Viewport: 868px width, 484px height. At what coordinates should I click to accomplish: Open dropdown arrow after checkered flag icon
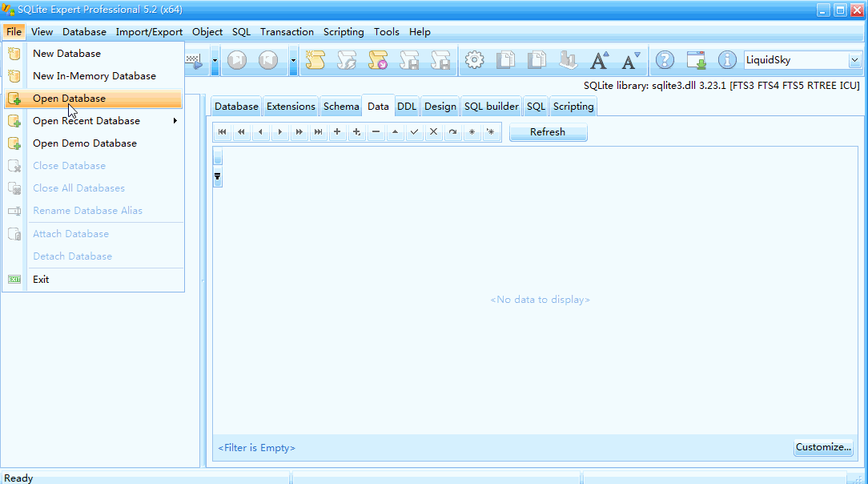(215, 60)
